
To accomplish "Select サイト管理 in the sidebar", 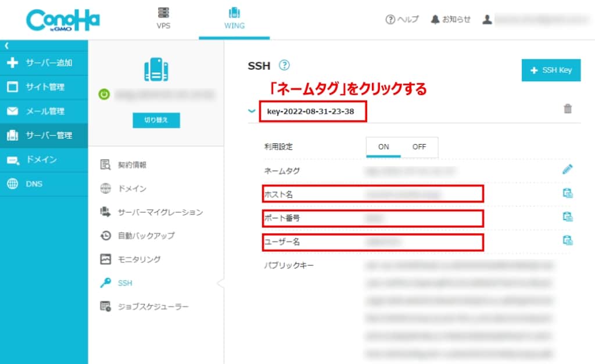I will tap(44, 87).
